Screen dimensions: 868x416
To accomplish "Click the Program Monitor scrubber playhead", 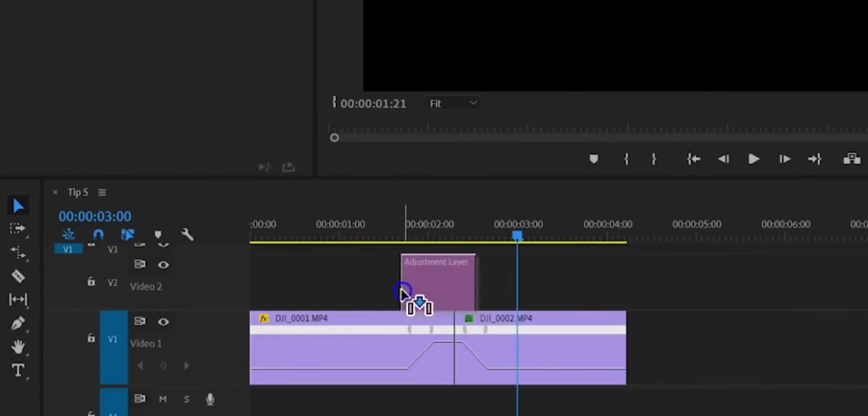I will [x=334, y=138].
